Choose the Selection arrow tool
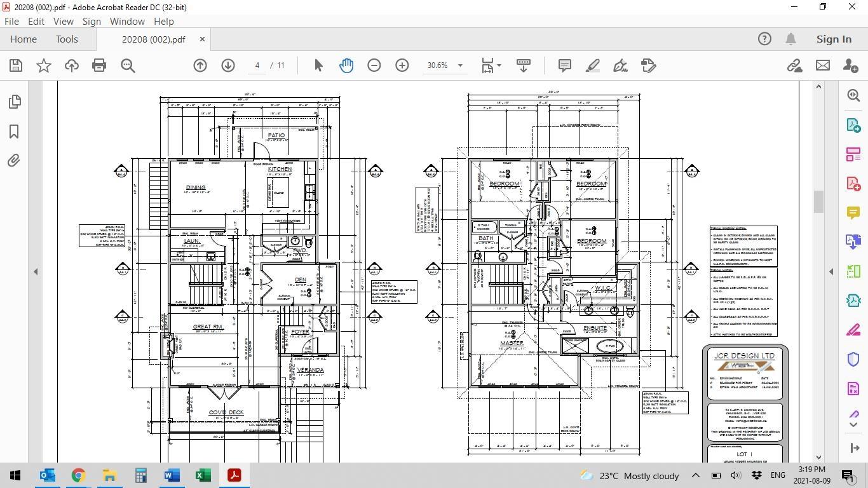 coord(318,65)
